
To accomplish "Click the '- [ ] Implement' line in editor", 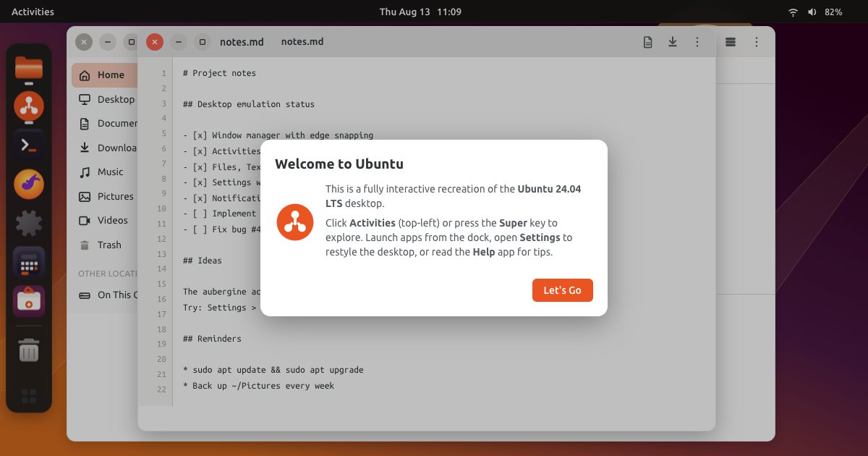I will [219, 214].
